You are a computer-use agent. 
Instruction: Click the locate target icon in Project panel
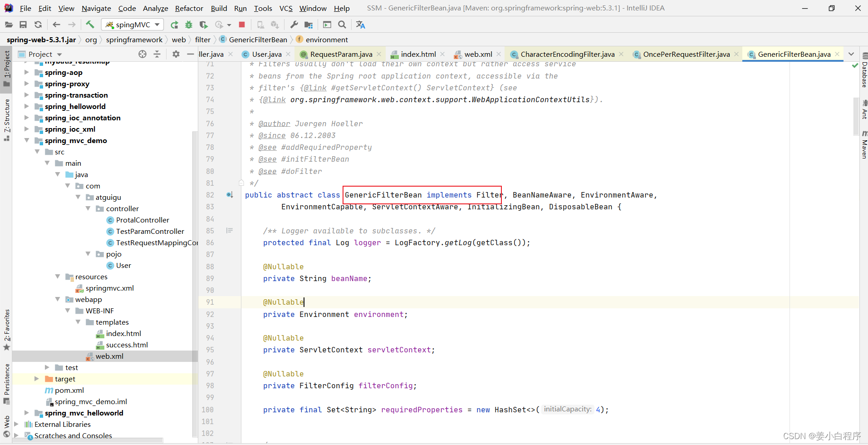(142, 54)
